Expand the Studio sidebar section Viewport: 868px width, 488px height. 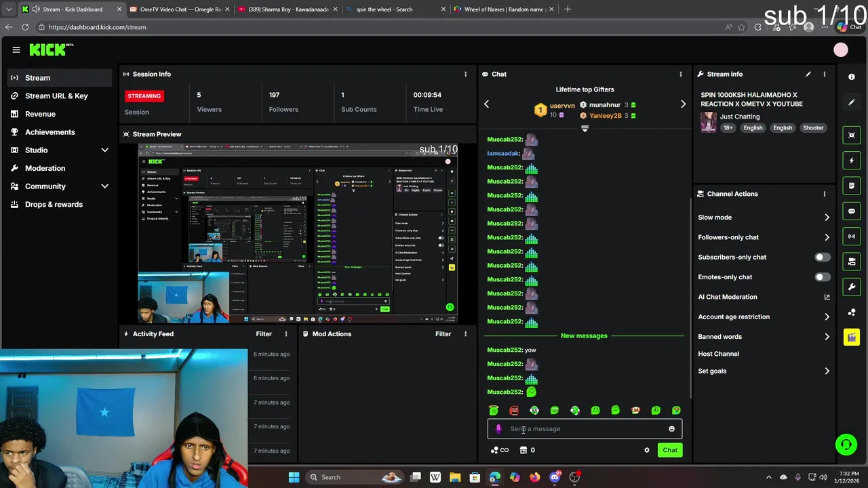[104, 150]
